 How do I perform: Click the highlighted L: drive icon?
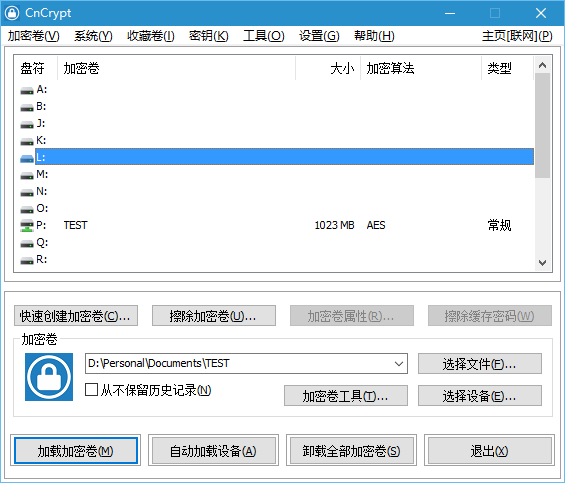coord(27,158)
